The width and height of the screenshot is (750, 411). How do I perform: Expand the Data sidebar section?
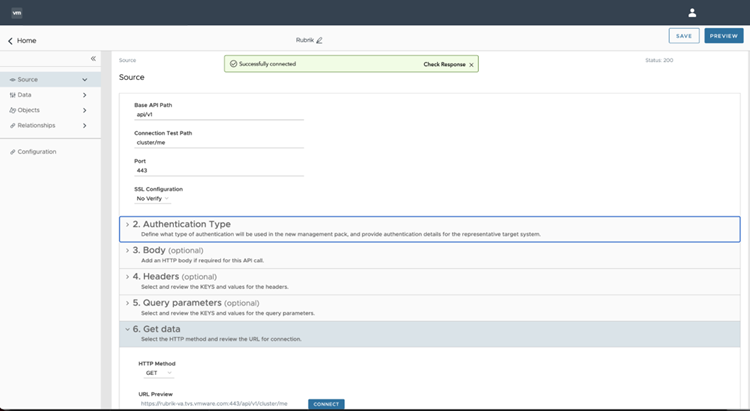coord(85,95)
